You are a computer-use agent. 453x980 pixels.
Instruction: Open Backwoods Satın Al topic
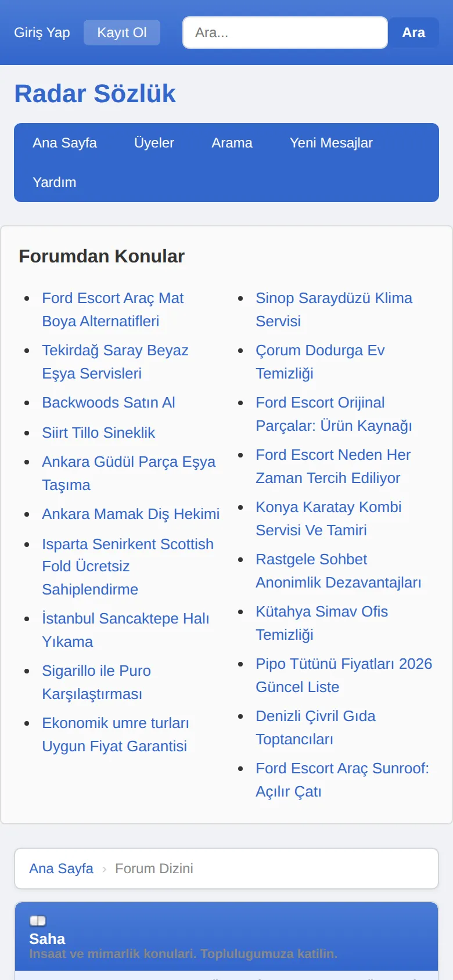pos(109,402)
